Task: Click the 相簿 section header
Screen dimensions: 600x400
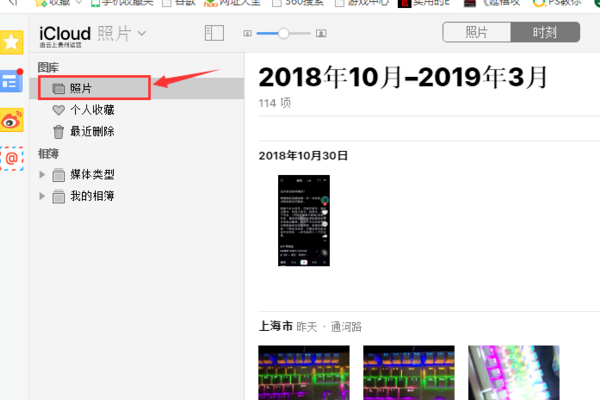Action: pyautogui.click(x=48, y=154)
